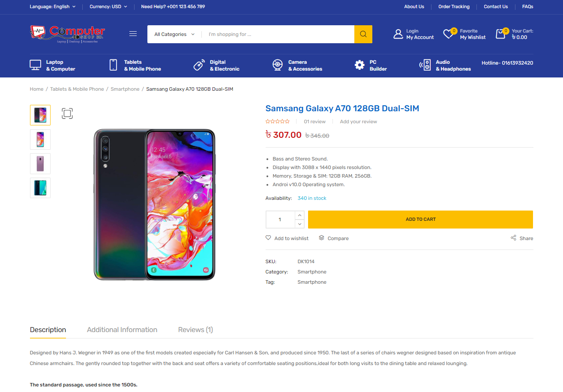Open the image fullscreen zoom icon
The height and width of the screenshot is (392, 563).
point(67,114)
